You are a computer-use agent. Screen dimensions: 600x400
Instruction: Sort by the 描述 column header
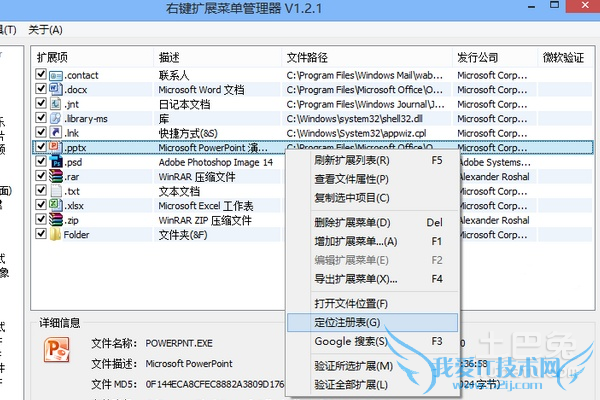pos(217,57)
